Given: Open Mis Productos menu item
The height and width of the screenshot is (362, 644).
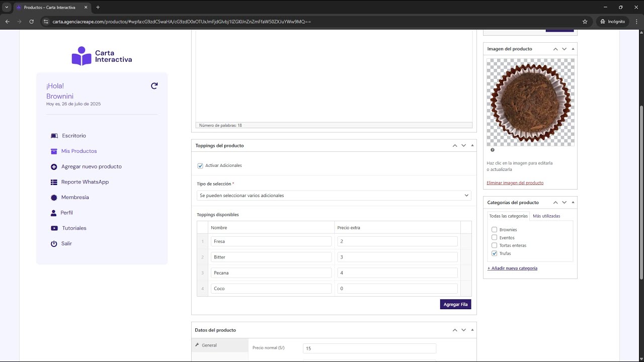Looking at the screenshot, I should pos(79,151).
